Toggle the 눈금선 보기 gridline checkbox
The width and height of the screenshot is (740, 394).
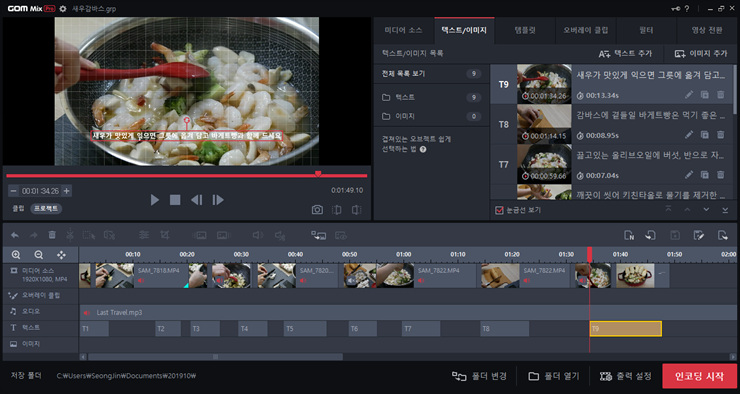coord(499,210)
